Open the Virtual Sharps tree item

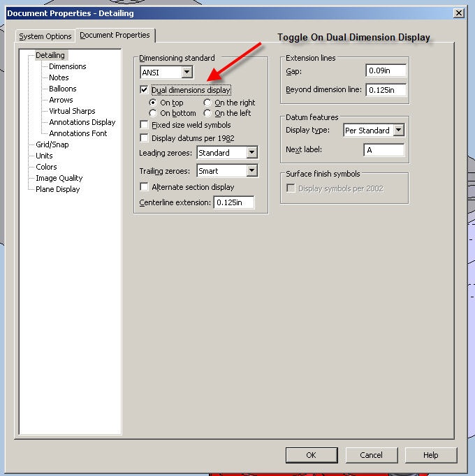72,111
